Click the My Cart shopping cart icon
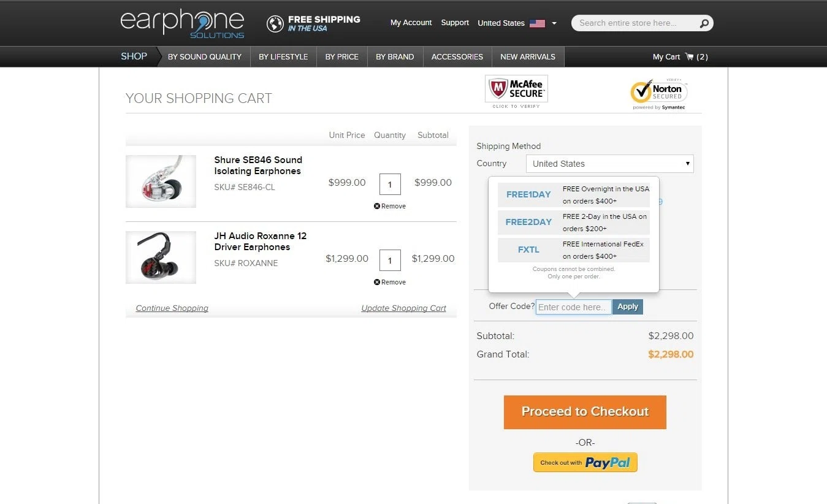 pyautogui.click(x=690, y=56)
